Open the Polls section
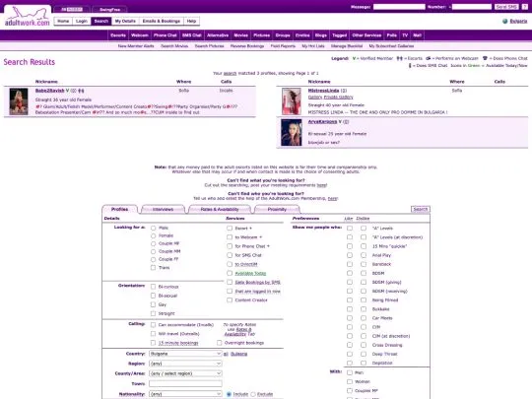The height and width of the screenshot is (399, 532). coord(392,35)
